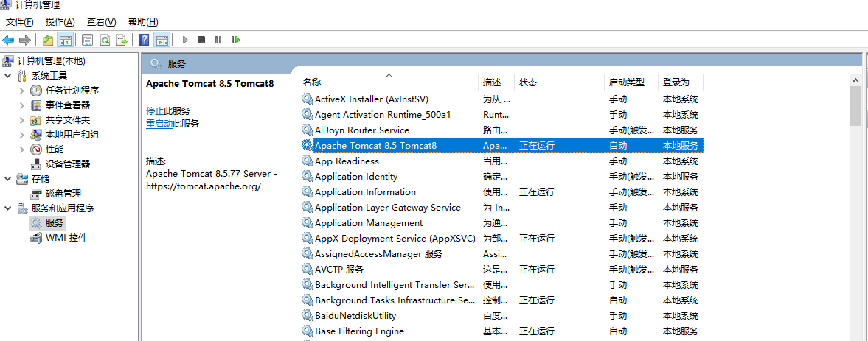Select AssignedAccessManager 服务 row
Screen dimensions: 868x341
(x=501, y=254)
